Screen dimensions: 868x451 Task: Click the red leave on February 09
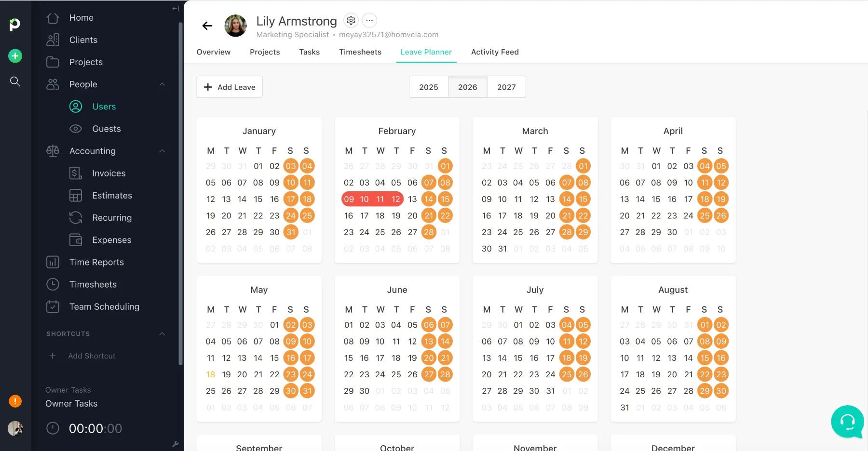tap(349, 199)
